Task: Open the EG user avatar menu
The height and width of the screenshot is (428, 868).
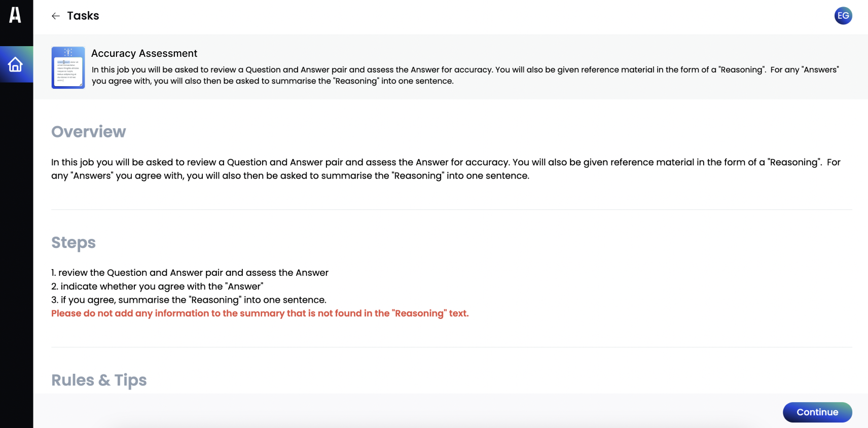Action: click(x=843, y=16)
